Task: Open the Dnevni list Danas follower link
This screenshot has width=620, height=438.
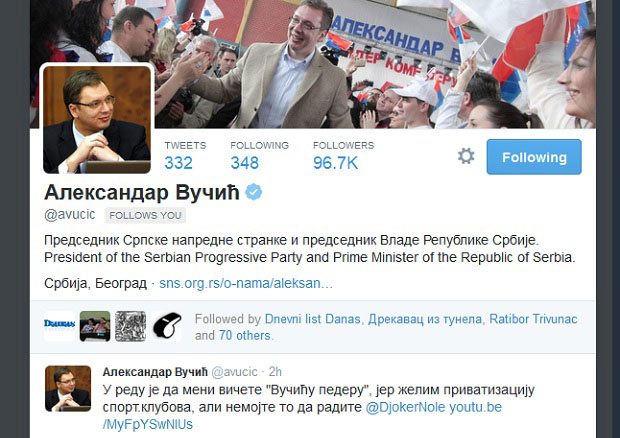Action: point(312,319)
